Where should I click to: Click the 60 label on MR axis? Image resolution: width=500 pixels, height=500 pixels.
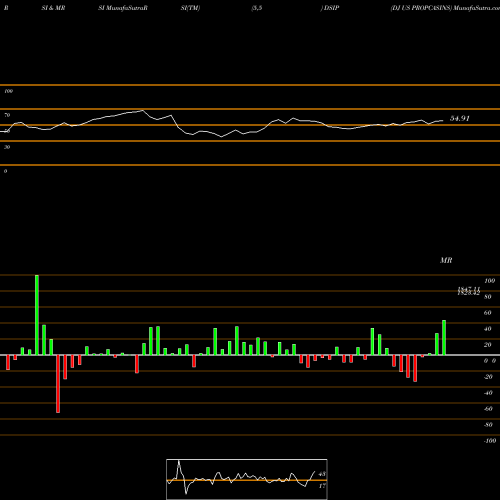pyautogui.click(x=488, y=313)
